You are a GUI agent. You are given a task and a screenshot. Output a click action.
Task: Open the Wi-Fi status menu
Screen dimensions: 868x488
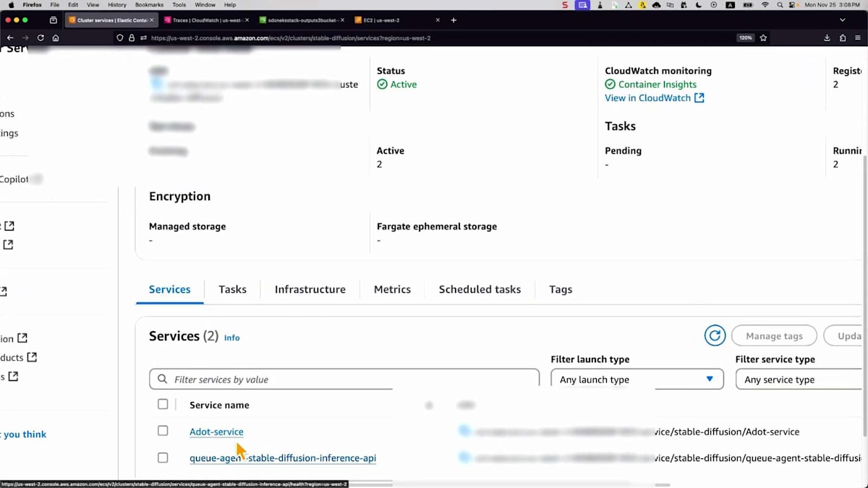[x=765, y=4]
